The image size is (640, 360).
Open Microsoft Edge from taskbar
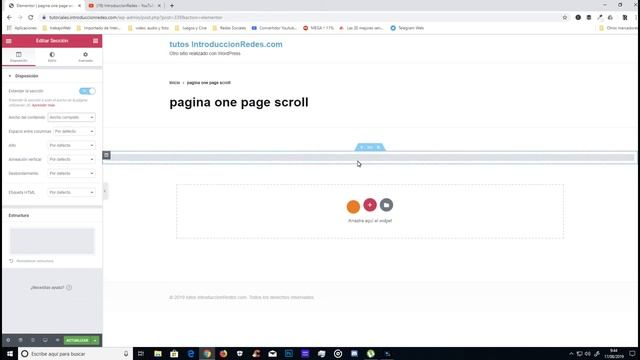coord(191,354)
